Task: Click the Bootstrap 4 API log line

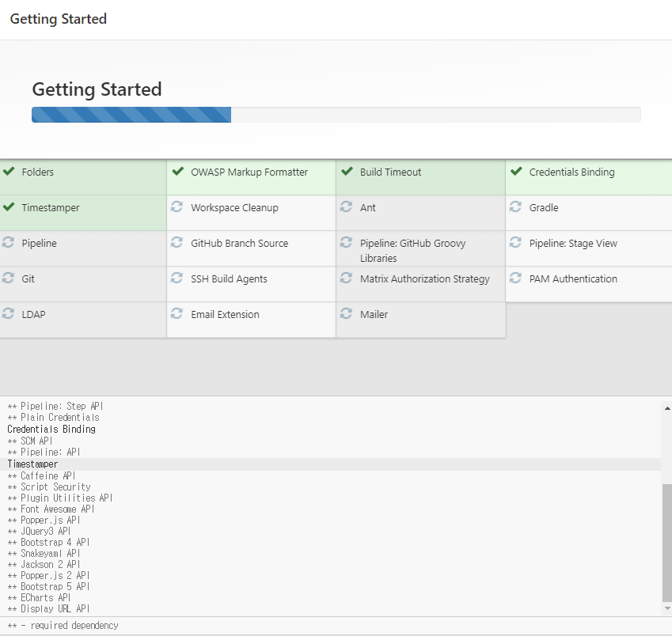Action: 48,543
